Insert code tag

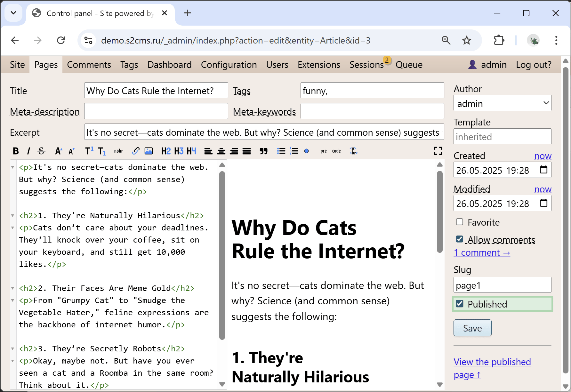click(336, 151)
